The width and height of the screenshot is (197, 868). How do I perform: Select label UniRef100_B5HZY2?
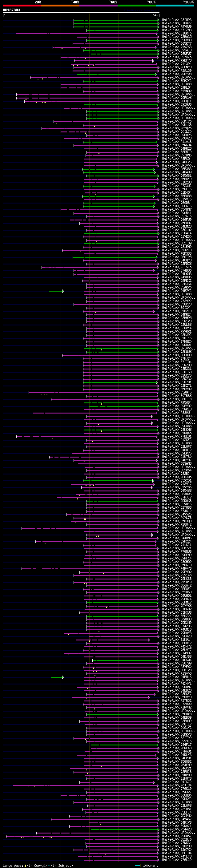177,81
